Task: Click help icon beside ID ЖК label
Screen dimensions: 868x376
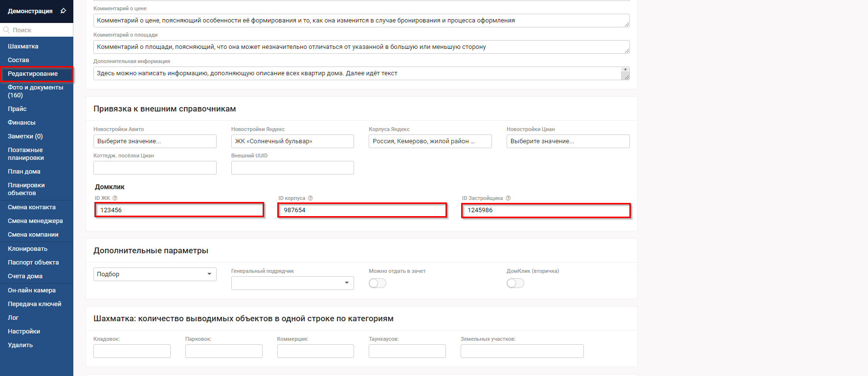Action: pos(115,198)
